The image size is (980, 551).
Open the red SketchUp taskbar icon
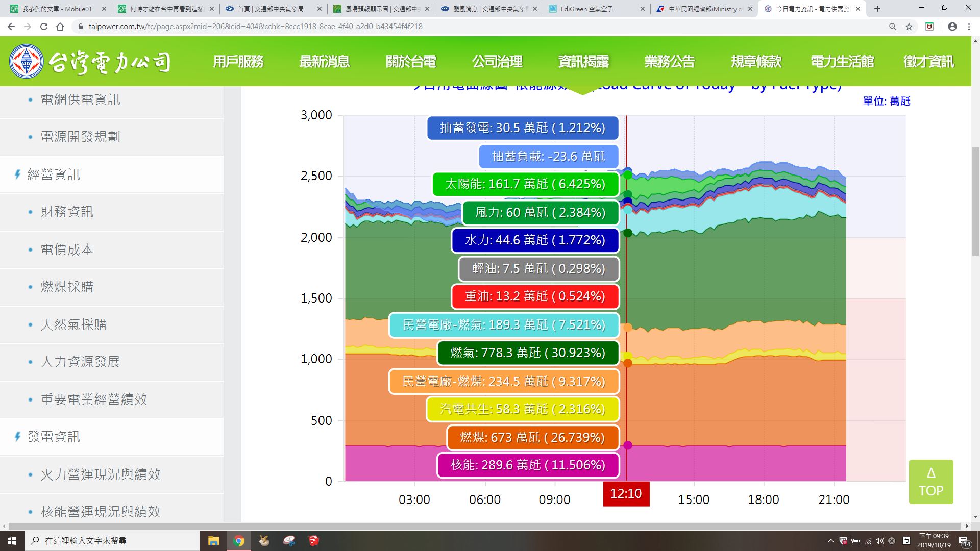click(314, 541)
